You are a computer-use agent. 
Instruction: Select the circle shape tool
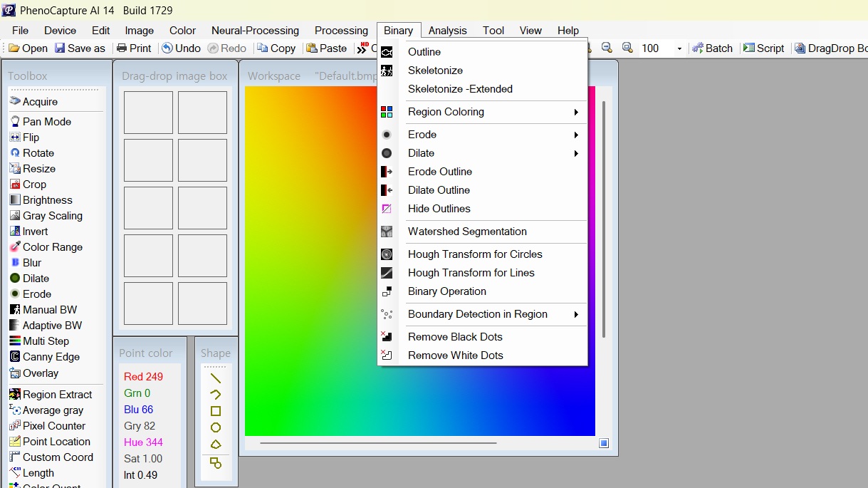coord(216,427)
